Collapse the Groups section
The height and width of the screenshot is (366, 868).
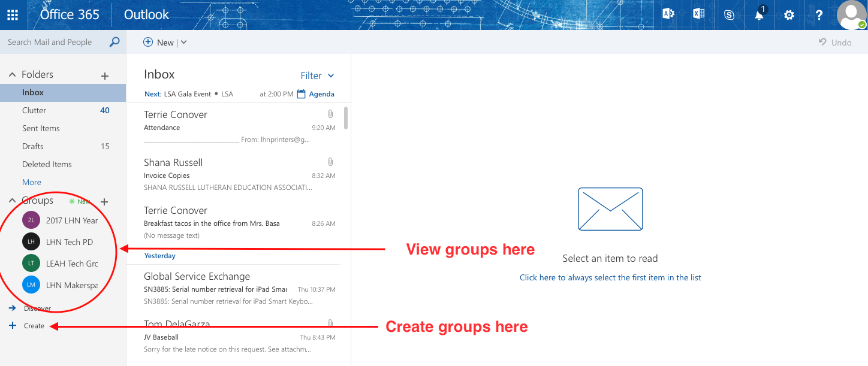(11, 200)
